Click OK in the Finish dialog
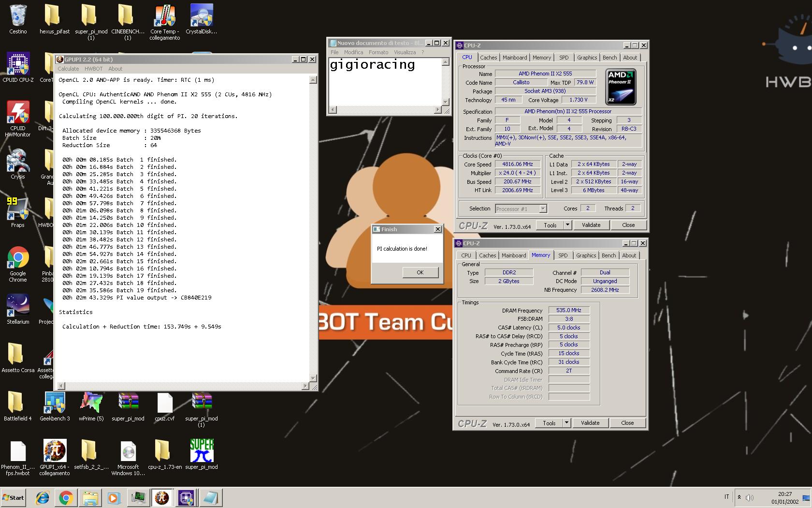The width and height of the screenshot is (812, 508). click(x=420, y=272)
